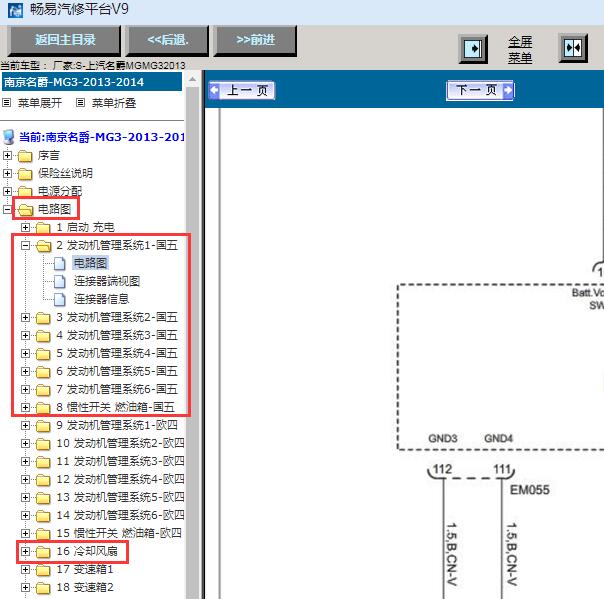The image size is (604, 599).
Task: Select 10 发动机管理系统2-欧四
Action: click(x=120, y=443)
